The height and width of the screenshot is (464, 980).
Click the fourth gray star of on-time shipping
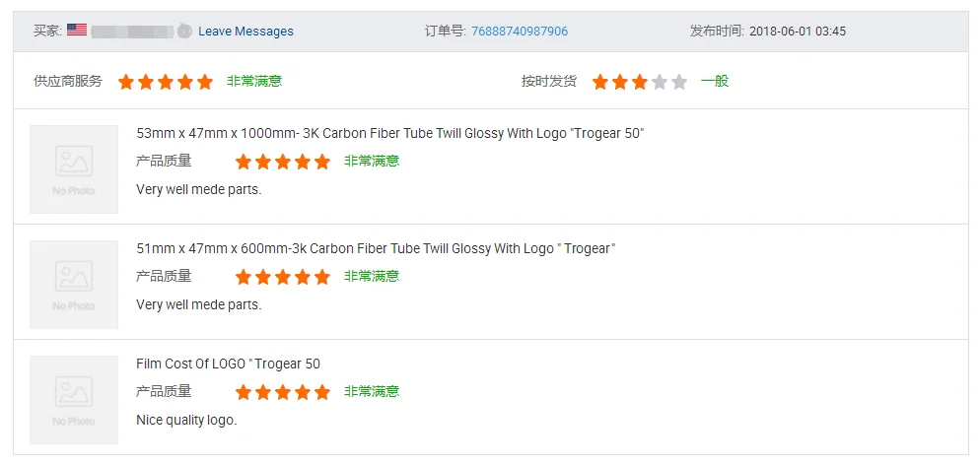tap(660, 82)
